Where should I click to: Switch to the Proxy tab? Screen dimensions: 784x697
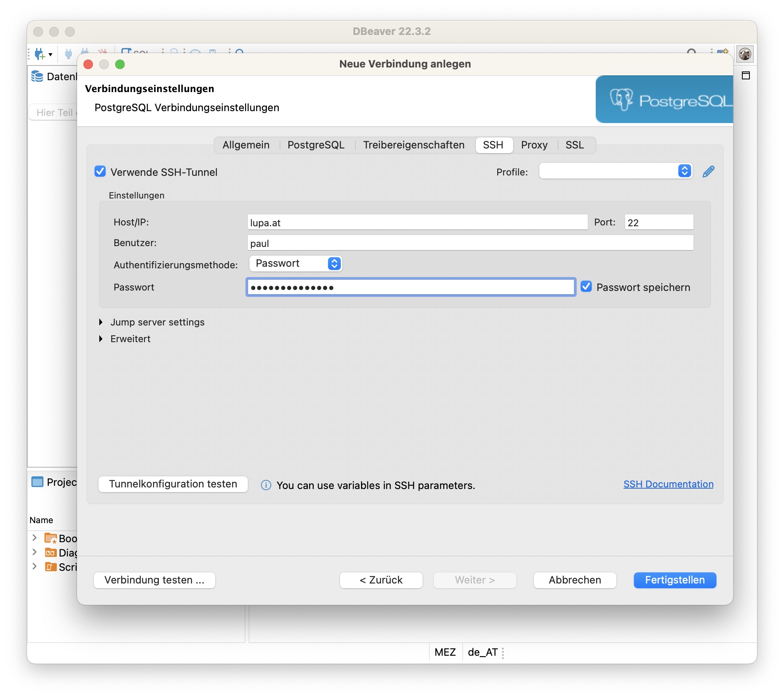tap(534, 145)
